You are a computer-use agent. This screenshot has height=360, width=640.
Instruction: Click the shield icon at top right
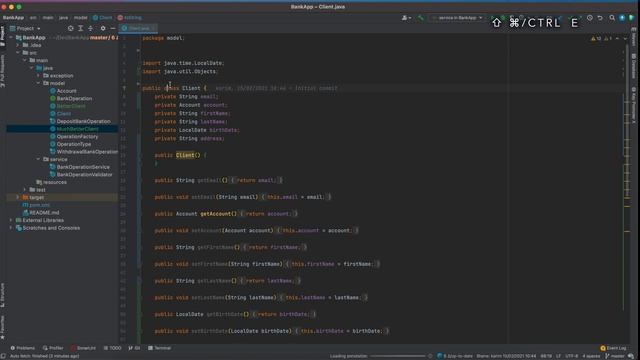coord(631,18)
